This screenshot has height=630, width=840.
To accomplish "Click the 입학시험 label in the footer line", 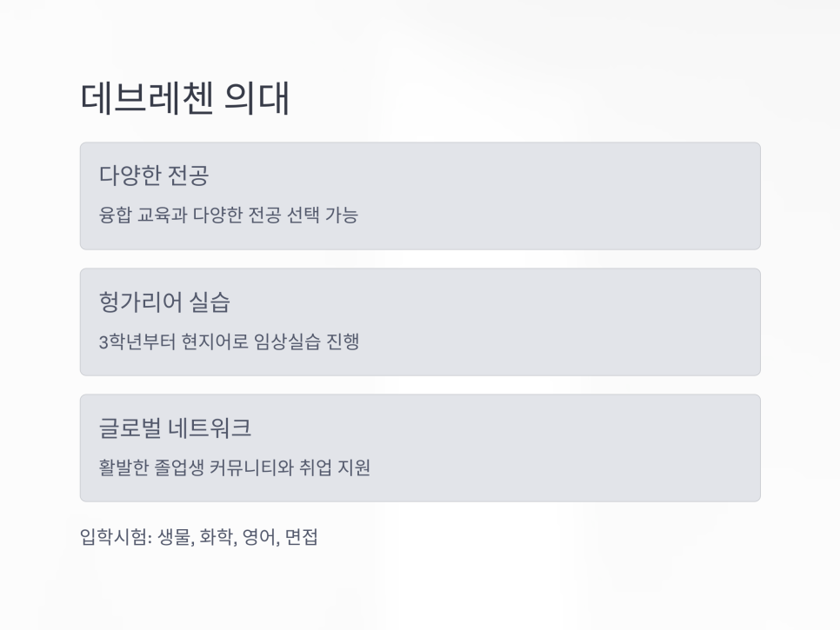I will click(x=115, y=537).
